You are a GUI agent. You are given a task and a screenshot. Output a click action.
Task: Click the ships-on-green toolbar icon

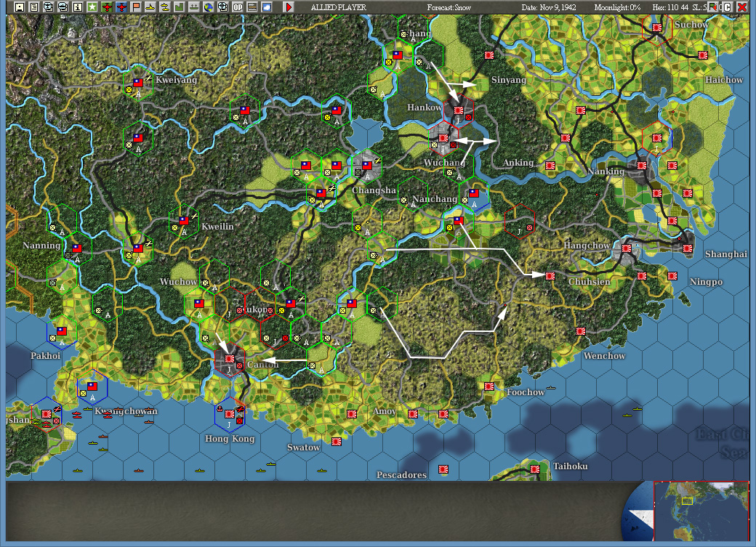194,7
